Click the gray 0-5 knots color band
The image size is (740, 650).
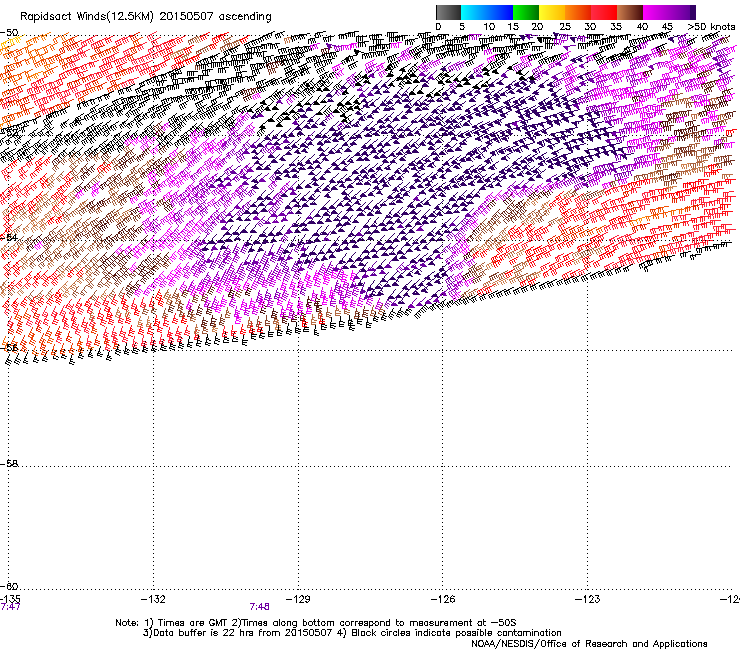(x=449, y=12)
